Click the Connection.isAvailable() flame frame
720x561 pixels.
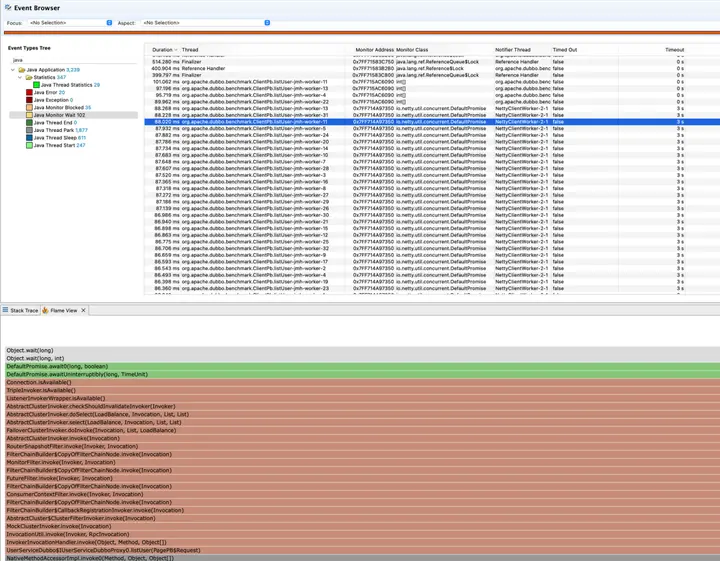362,382
